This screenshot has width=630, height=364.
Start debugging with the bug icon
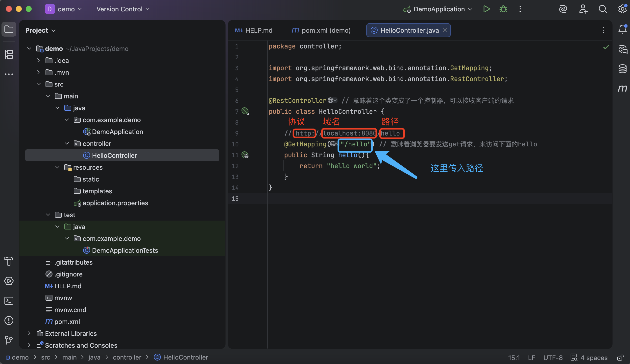coord(503,9)
